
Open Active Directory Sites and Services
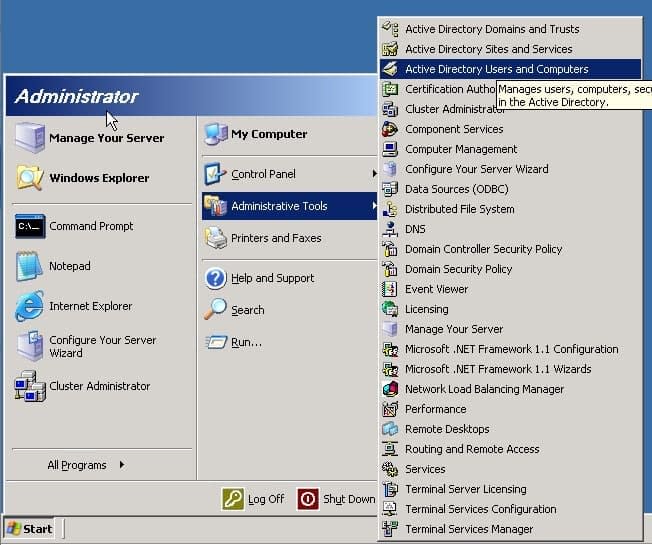tap(510, 49)
